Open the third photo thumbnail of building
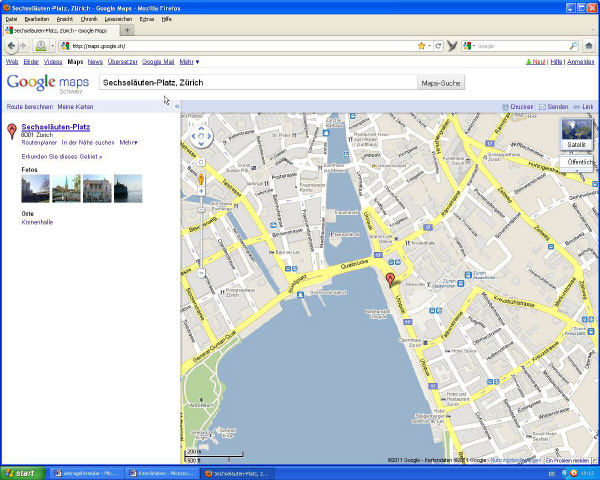Screen dimensions: 600x480 pos(97,188)
